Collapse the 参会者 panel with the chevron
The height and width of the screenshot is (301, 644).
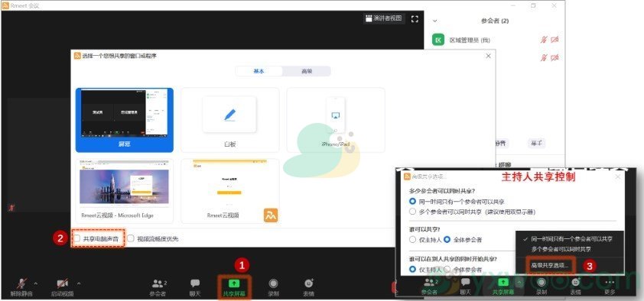click(435, 21)
